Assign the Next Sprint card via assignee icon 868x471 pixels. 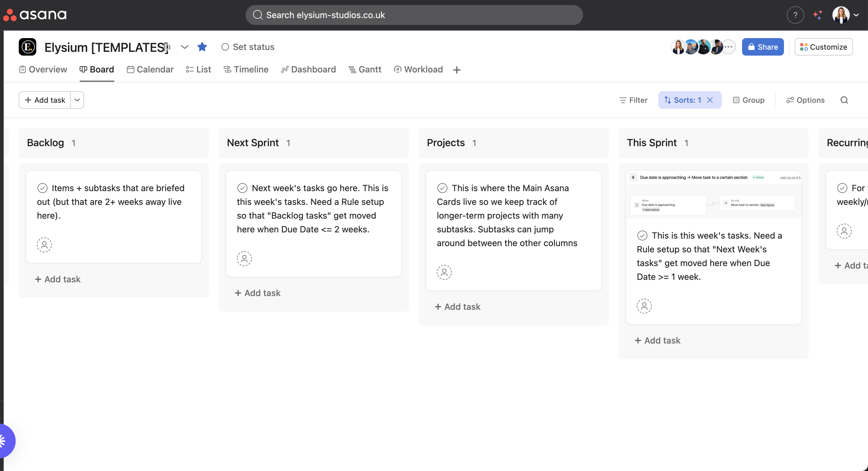244,258
